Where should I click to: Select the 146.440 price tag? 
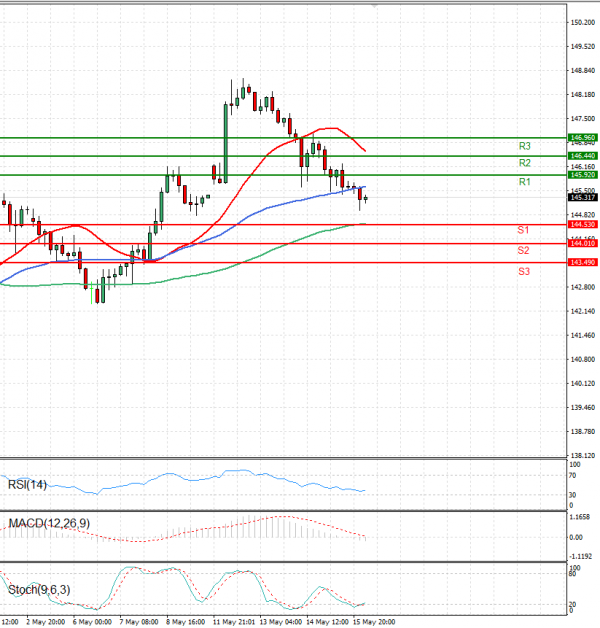click(x=583, y=155)
